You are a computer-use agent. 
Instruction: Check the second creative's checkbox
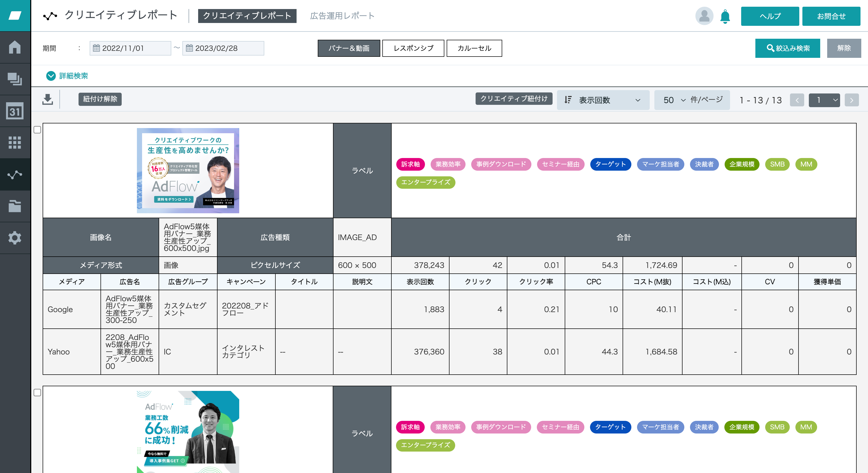37,392
